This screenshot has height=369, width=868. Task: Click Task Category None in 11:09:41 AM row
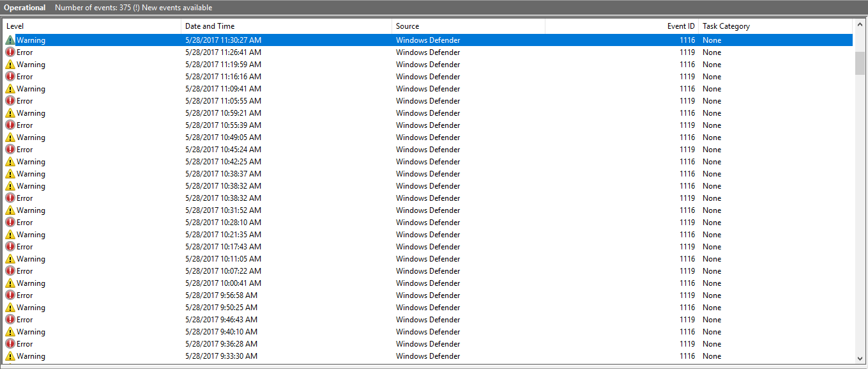[x=712, y=89]
